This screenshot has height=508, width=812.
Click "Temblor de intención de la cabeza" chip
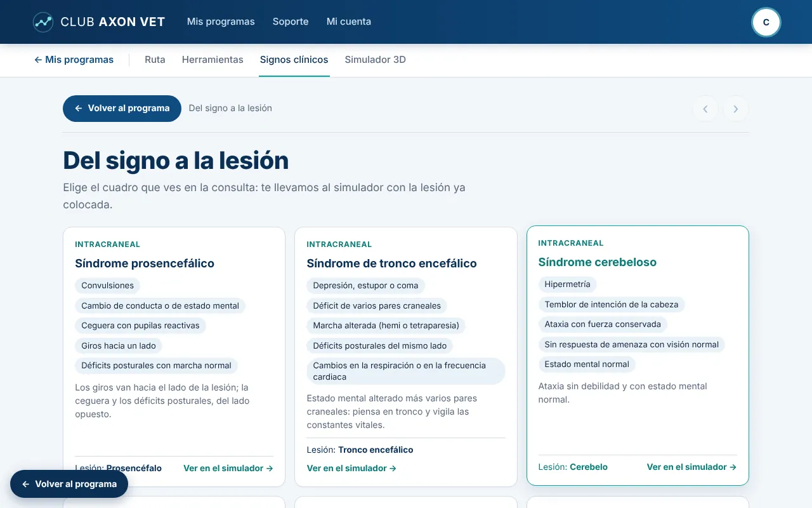612,305
